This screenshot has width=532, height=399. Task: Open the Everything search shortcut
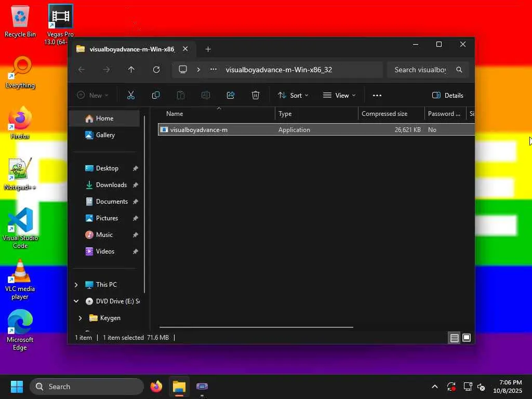click(x=20, y=72)
